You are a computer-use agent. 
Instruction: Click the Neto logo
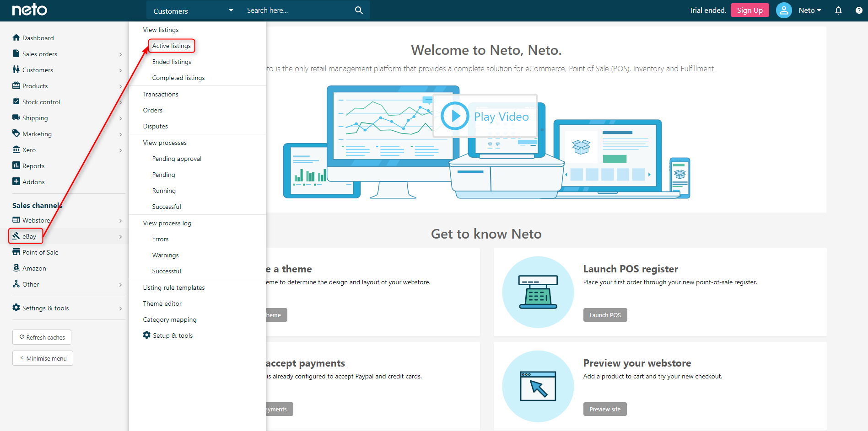(29, 10)
